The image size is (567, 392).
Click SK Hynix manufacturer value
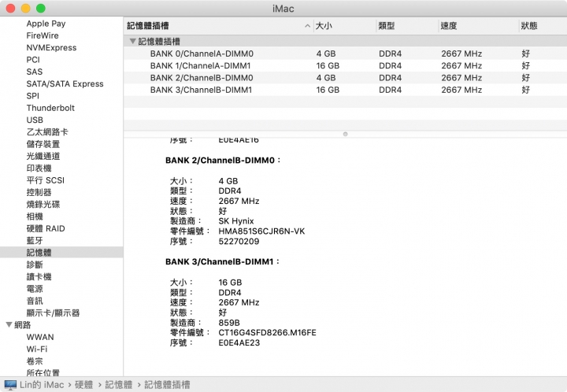[236, 220]
